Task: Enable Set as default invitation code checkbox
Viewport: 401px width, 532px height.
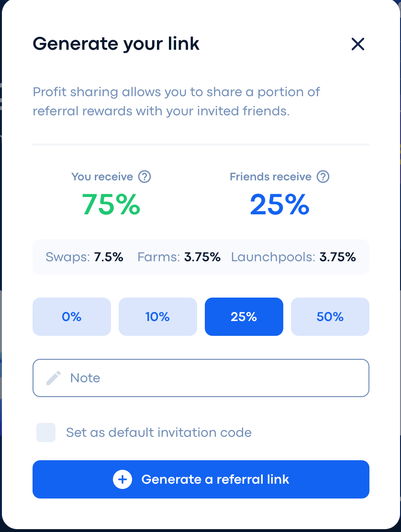Action: tap(46, 432)
